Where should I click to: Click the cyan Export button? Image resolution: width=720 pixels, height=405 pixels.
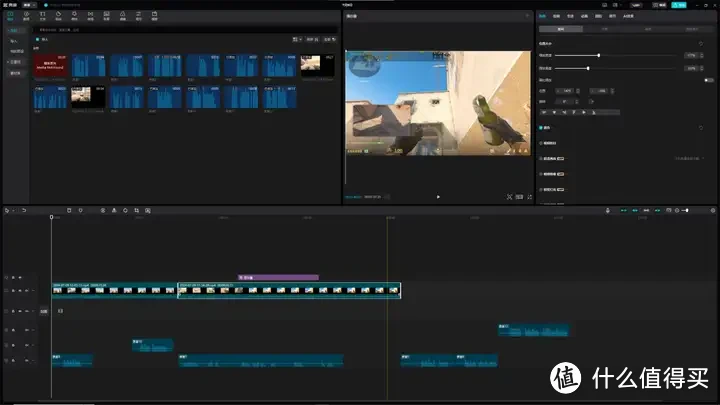(x=679, y=5)
